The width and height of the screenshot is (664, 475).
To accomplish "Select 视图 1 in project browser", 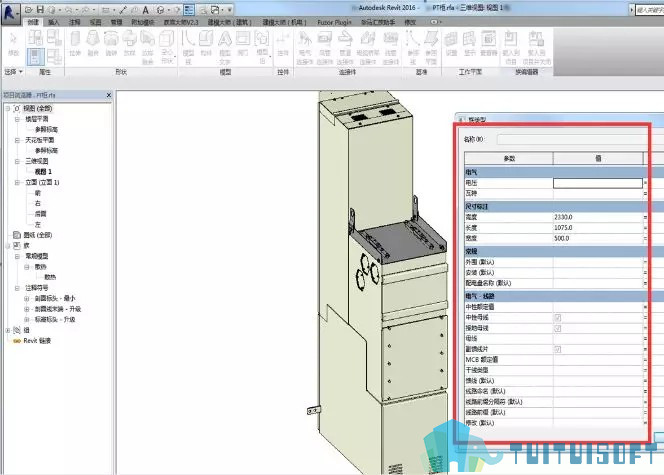I will point(43,172).
